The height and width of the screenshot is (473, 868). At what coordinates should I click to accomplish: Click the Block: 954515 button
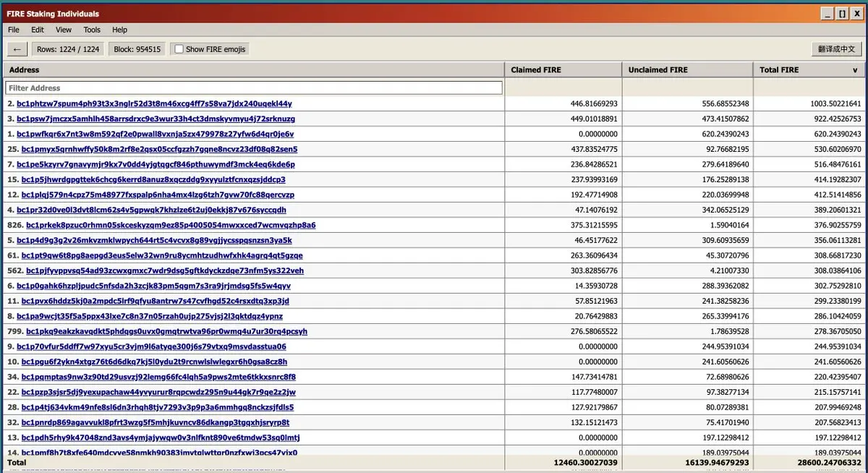click(x=137, y=49)
